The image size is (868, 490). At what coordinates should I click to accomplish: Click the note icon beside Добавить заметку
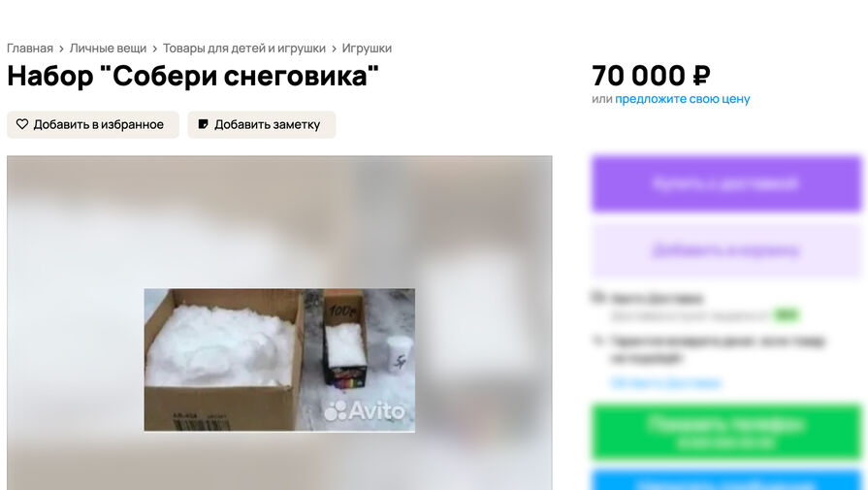click(x=203, y=124)
